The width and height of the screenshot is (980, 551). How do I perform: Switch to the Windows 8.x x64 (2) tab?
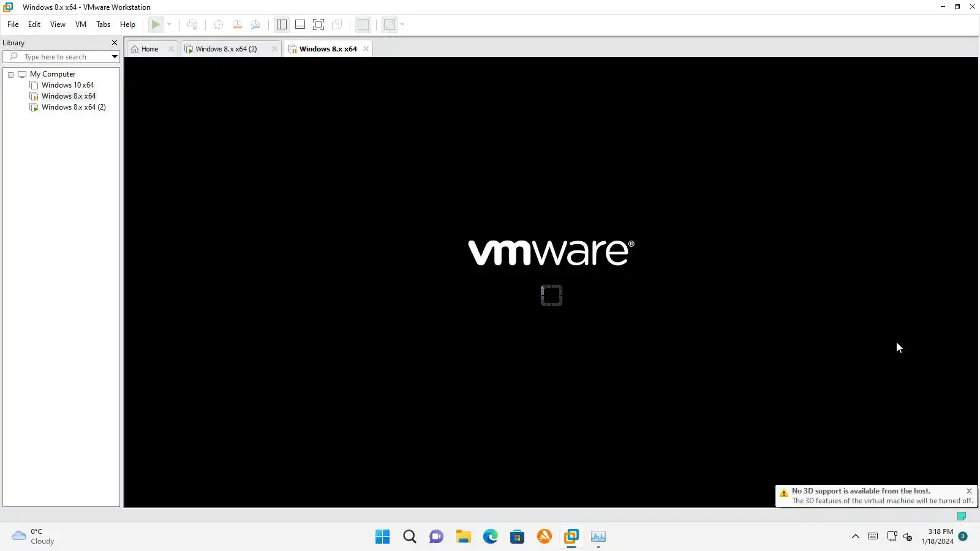coord(226,49)
